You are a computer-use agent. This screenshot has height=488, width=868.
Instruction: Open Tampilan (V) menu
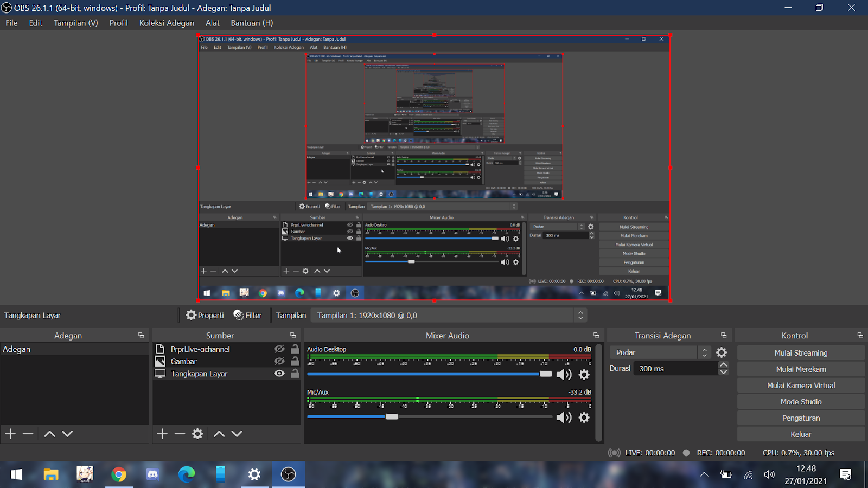pyautogui.click(x=76, y=23)
